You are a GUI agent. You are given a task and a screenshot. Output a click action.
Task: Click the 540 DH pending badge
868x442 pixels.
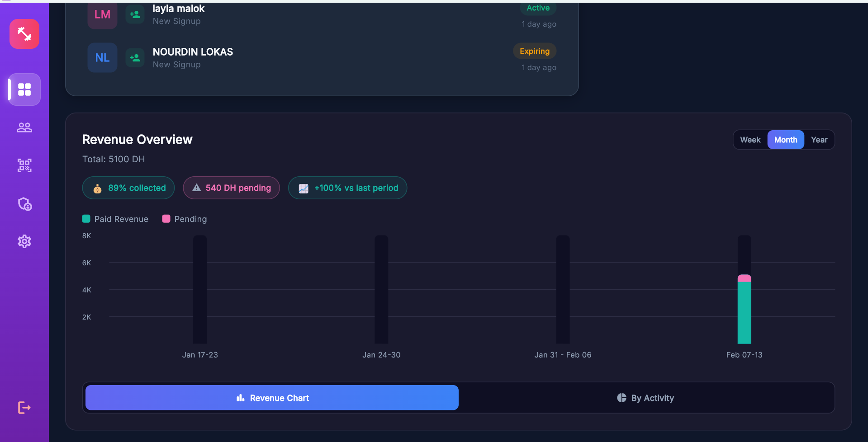click(231, 188)
